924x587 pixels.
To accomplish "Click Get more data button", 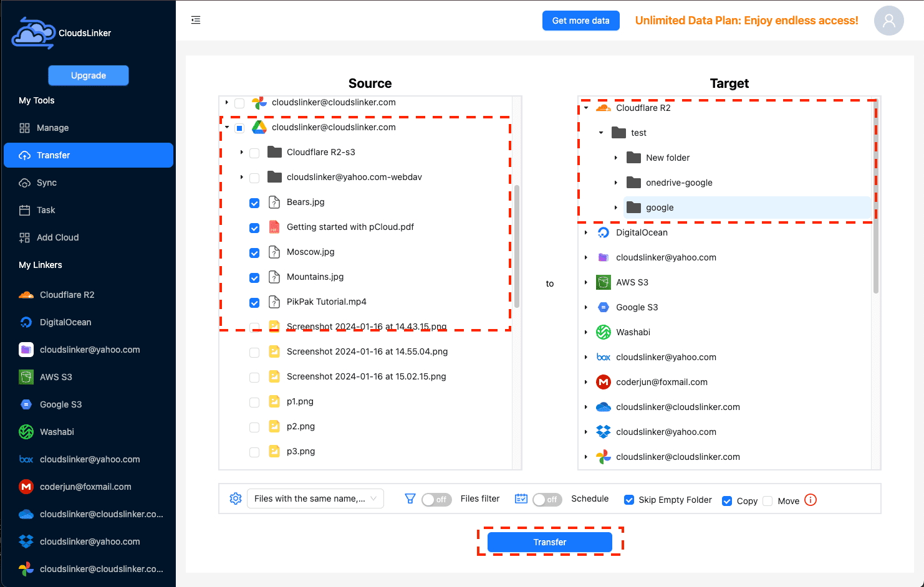I will coord(581,21).
